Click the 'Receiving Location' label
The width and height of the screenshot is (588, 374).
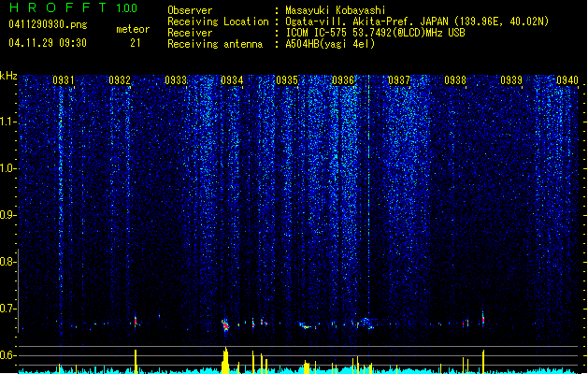pyautogui.click(x=218, y=22)
